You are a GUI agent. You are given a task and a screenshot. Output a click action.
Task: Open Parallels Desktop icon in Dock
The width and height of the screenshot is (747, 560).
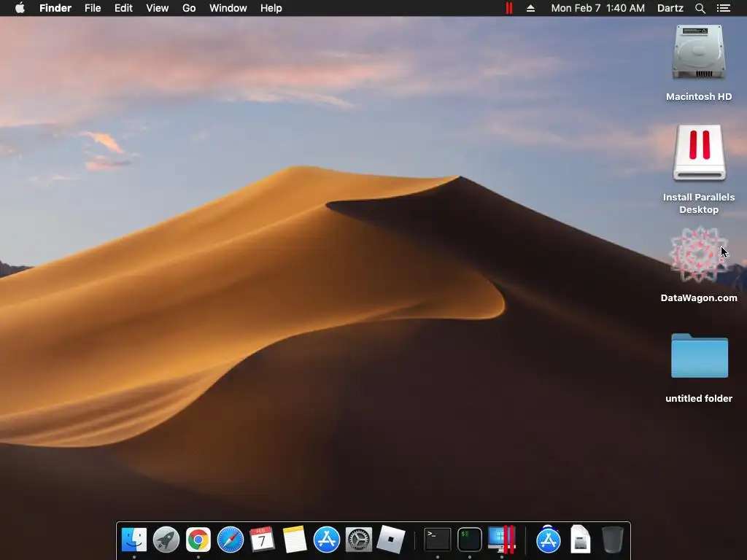[x=502, y=540]
